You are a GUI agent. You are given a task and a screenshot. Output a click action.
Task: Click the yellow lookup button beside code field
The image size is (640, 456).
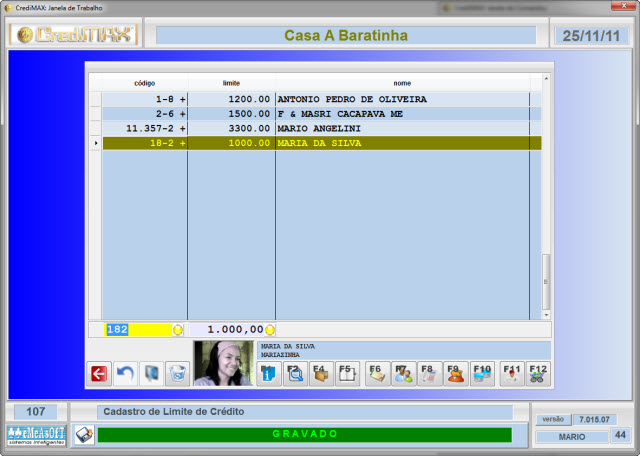click(x=178, y=329)
